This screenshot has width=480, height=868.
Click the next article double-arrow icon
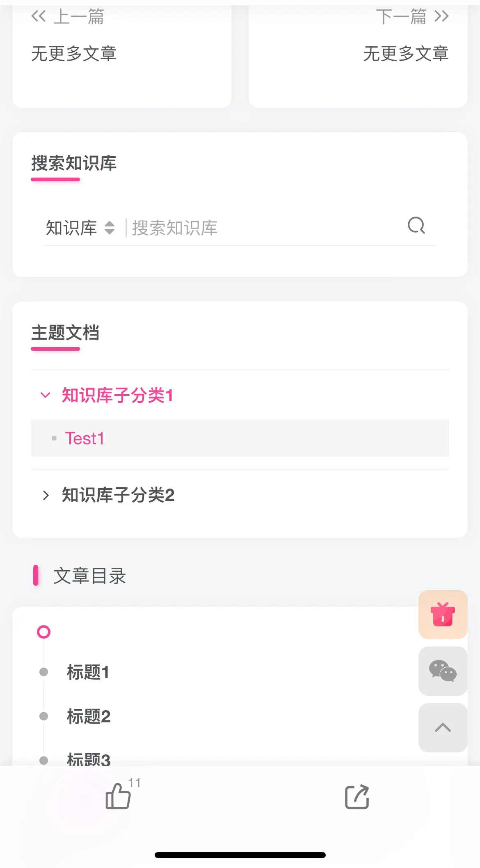(x=441, y=16)
